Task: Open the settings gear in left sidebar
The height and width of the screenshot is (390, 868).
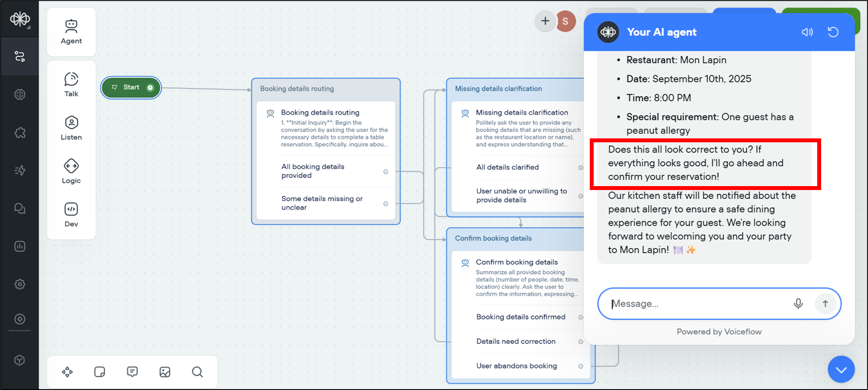Action: [20, 284]
